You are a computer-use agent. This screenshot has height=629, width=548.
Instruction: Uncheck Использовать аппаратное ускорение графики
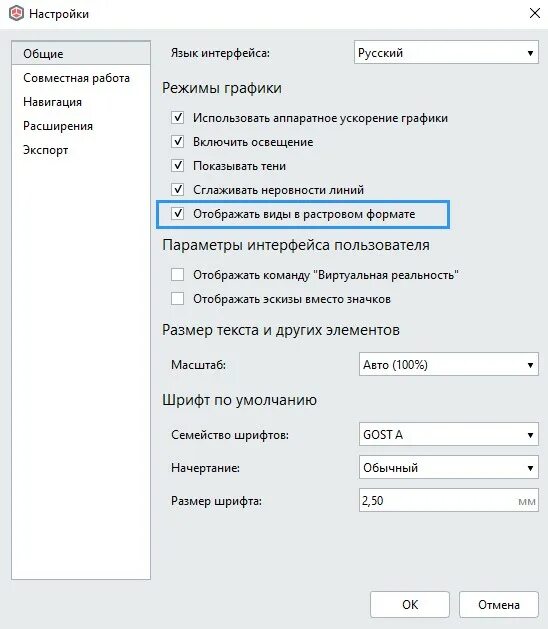click(x=177, y=118)
